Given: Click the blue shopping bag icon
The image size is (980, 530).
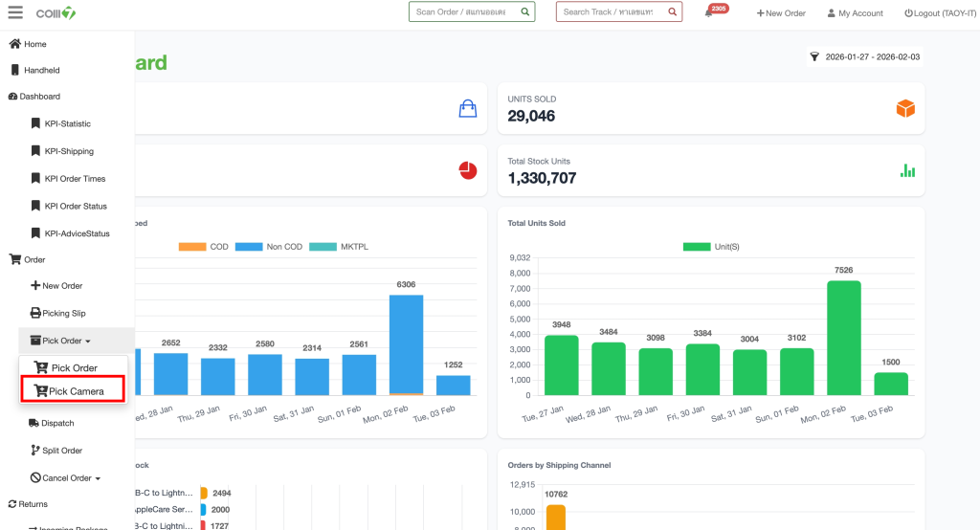Looking at the screenshot, I should 467,109.
